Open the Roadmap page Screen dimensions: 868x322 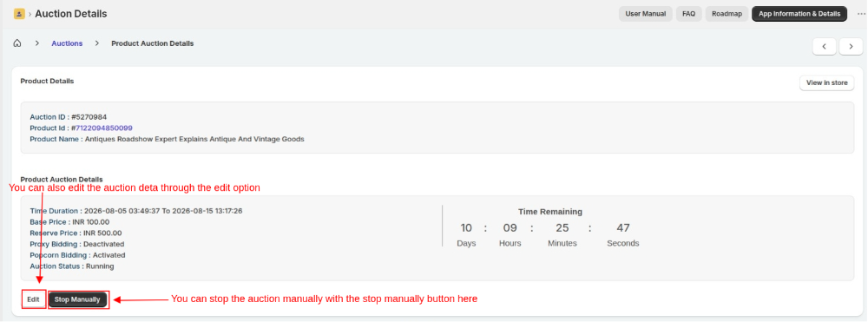[727, 14]
